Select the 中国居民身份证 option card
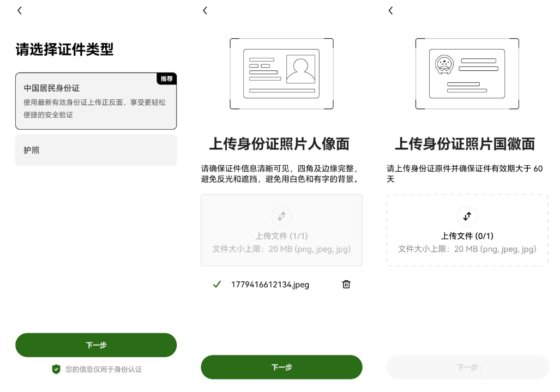560x392 pixels. tap(96, 101)
